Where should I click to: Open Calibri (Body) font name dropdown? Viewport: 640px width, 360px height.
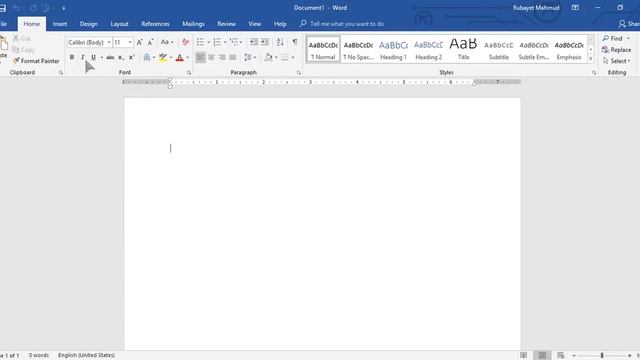click(109, 42)
